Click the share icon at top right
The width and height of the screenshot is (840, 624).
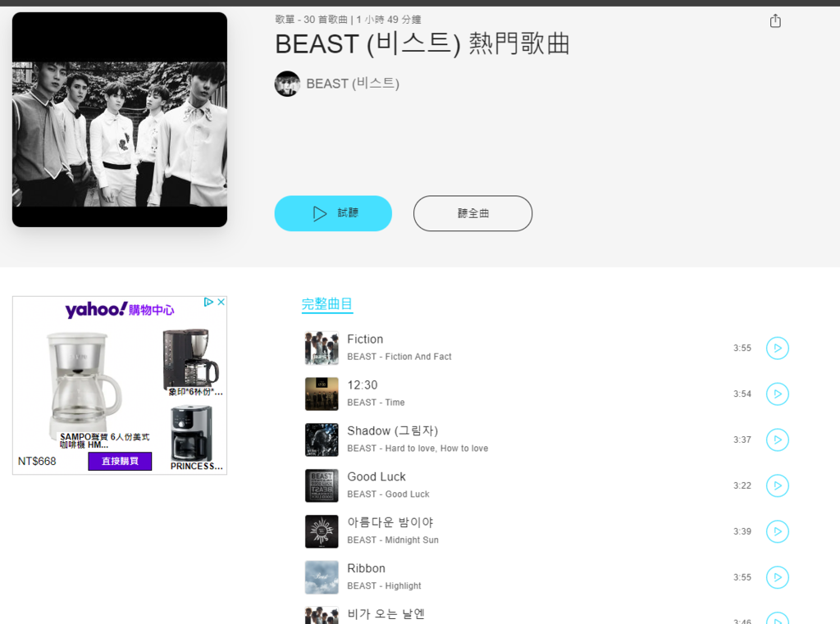tap(775, 20)
